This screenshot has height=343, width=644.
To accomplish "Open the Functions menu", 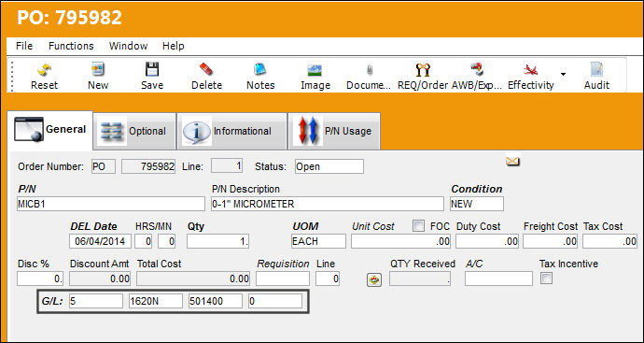I will [x=71, y=46].
